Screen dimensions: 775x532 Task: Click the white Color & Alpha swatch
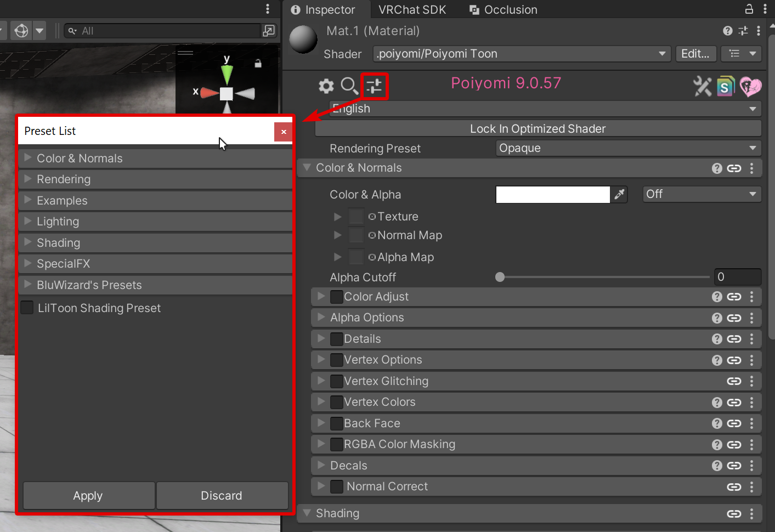pos(553,194)
